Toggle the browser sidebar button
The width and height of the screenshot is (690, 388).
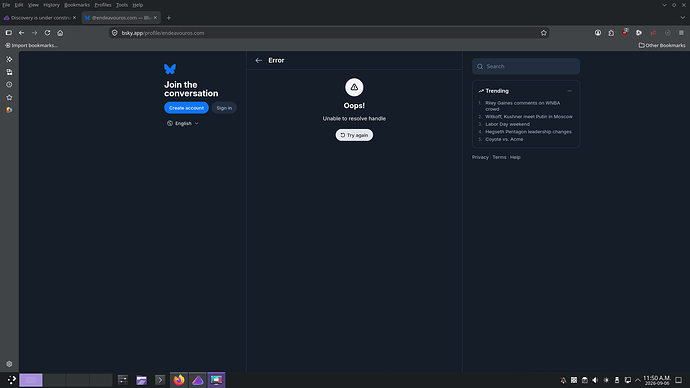tap(9, 33)
